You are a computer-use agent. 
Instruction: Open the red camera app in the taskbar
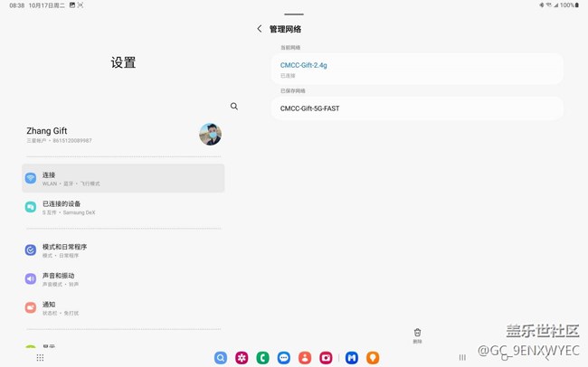[326, 358]
